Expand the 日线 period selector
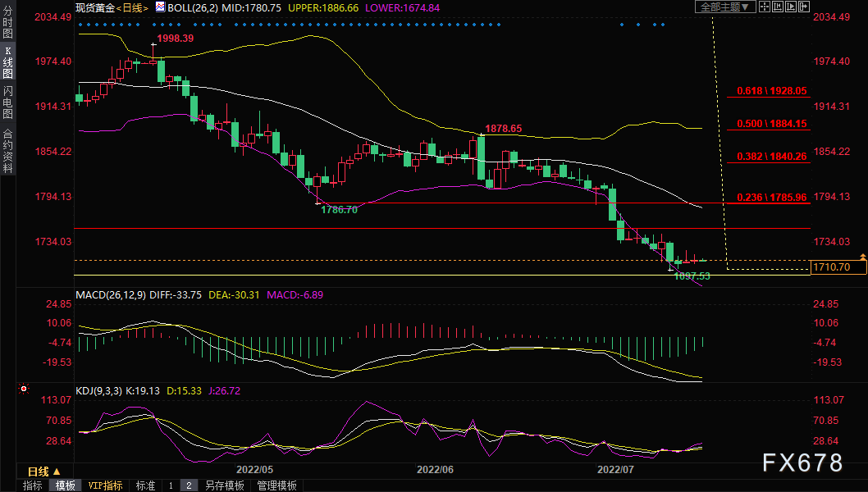This screenshot has height=492, width=868. click(43, 471)
